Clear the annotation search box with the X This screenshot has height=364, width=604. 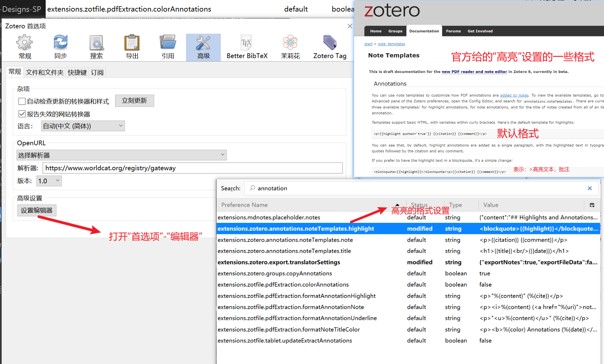coord(590,188)
